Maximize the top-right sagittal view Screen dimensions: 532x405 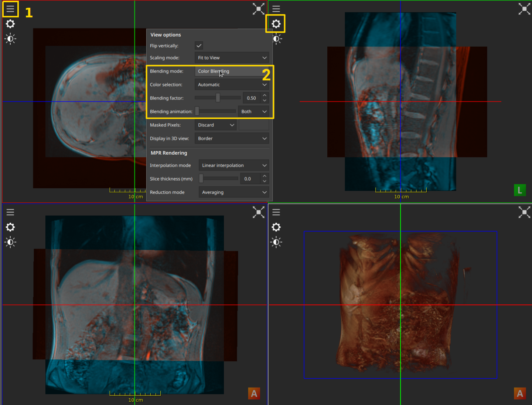click(524, 9)
